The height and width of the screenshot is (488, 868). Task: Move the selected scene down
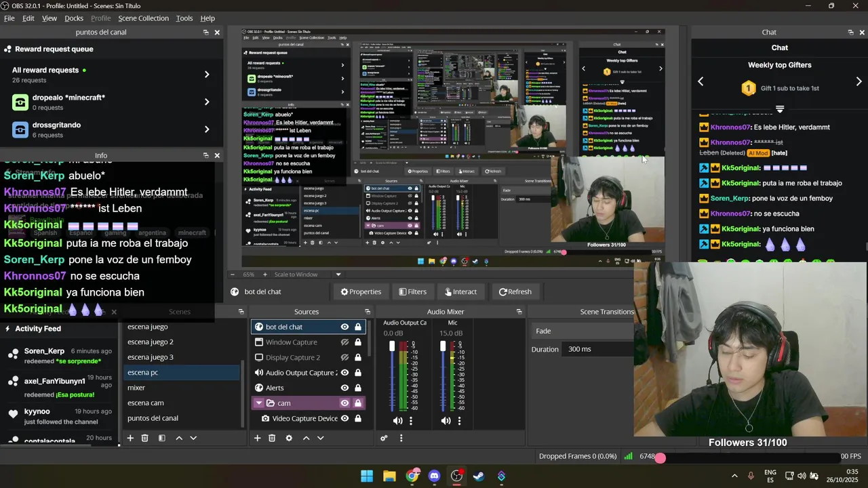click(x=193, y=438)
